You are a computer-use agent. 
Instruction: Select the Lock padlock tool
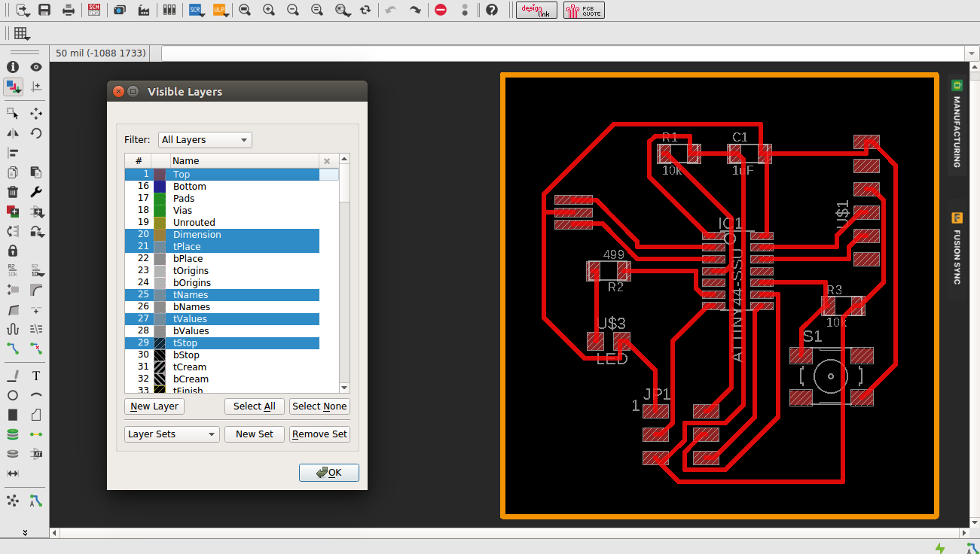(13, 251)
